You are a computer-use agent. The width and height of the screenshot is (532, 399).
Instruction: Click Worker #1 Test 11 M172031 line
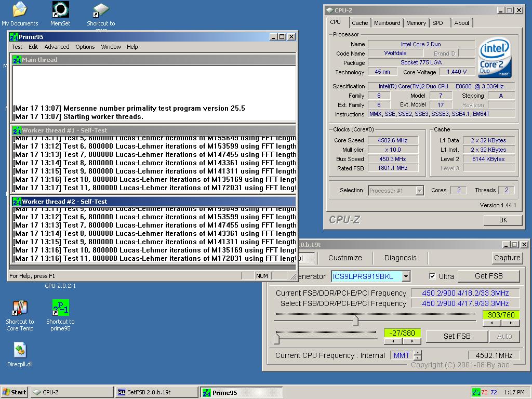click(x=154, y=188)
